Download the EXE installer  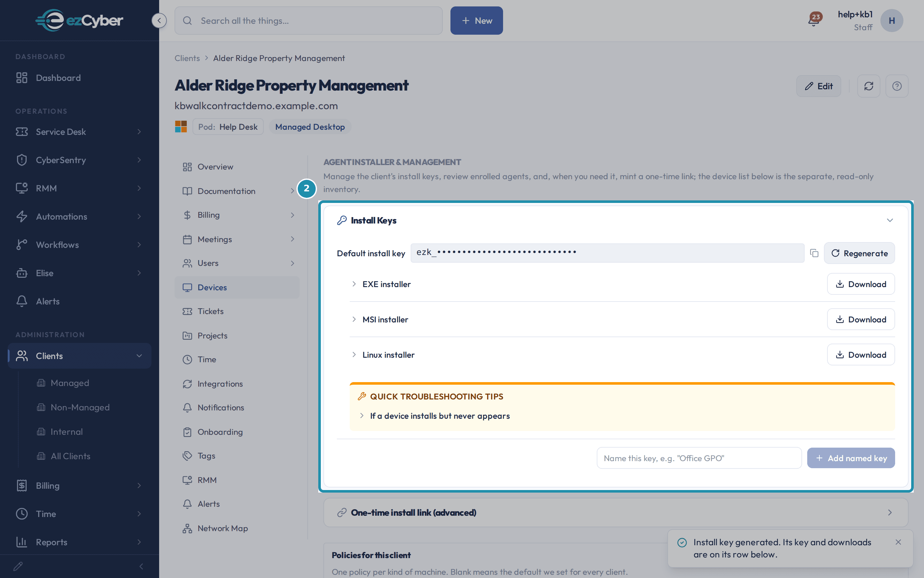860,284
